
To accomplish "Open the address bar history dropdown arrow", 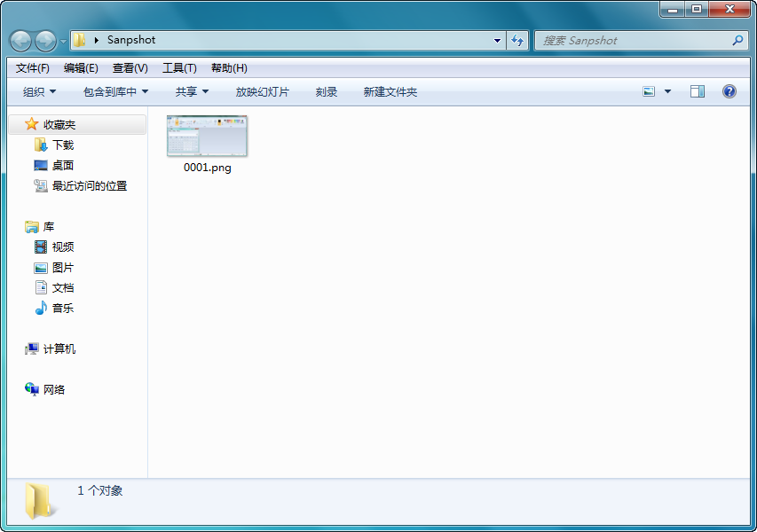I will coord(497,41).
